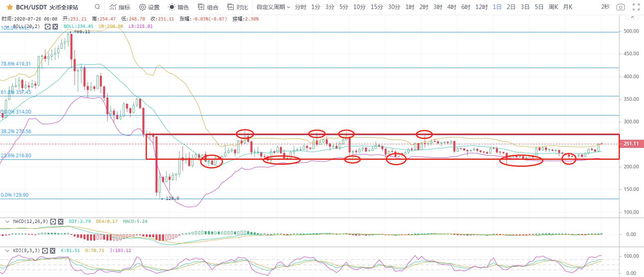
Task: Open the 组合 combination layout
Action: coord(208,7)
